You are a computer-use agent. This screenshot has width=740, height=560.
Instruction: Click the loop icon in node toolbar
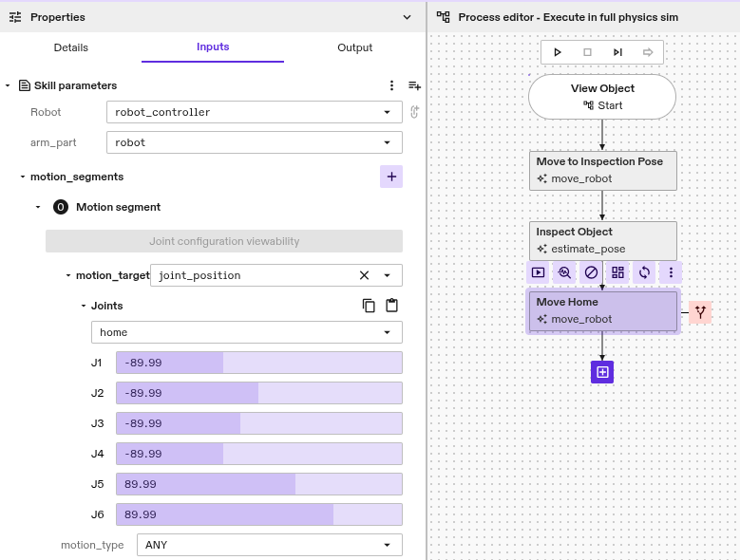[x=644, y=272]
